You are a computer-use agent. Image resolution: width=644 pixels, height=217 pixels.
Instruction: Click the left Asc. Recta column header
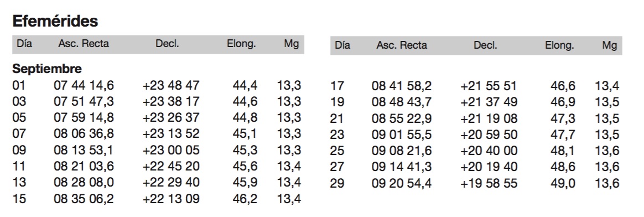[84, 44]
